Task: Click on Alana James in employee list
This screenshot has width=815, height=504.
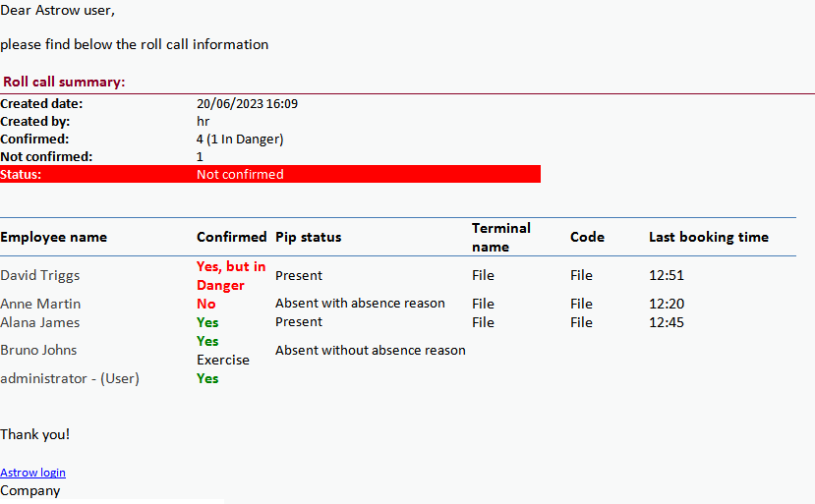Action: point(40,322)
